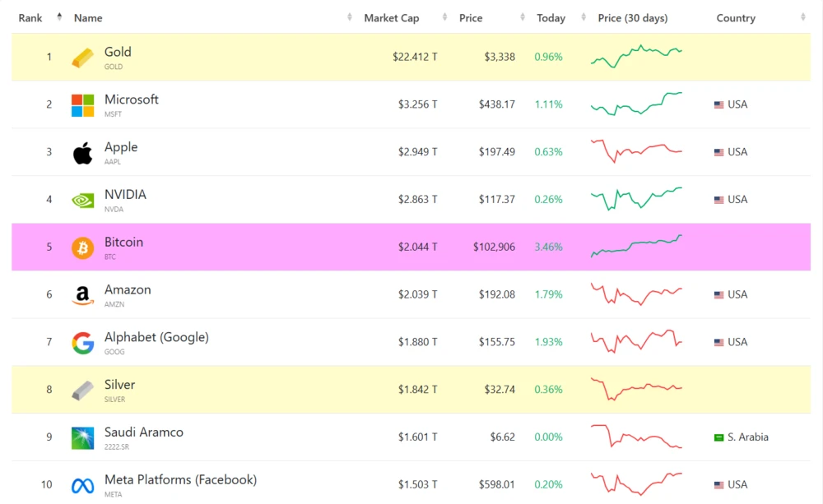
Task: Click the Bitcoin logo icon
Action: tap(82, 247)
